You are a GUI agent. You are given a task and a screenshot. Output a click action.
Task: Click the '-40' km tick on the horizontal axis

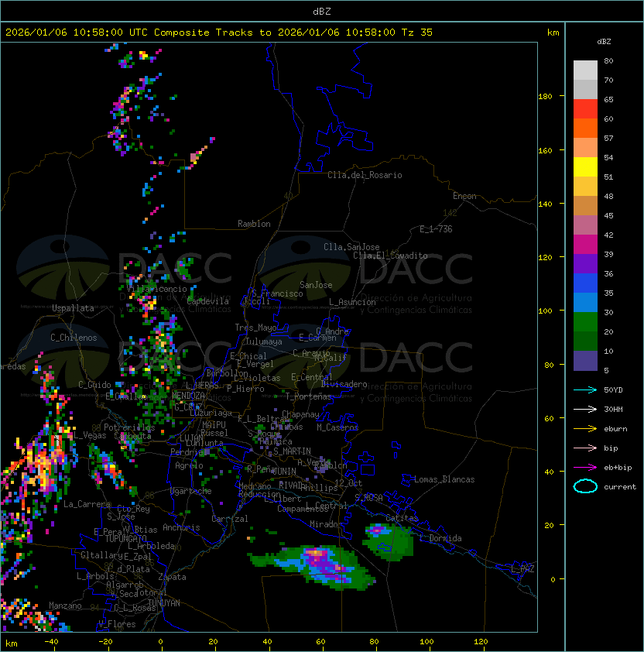(51, 642)
